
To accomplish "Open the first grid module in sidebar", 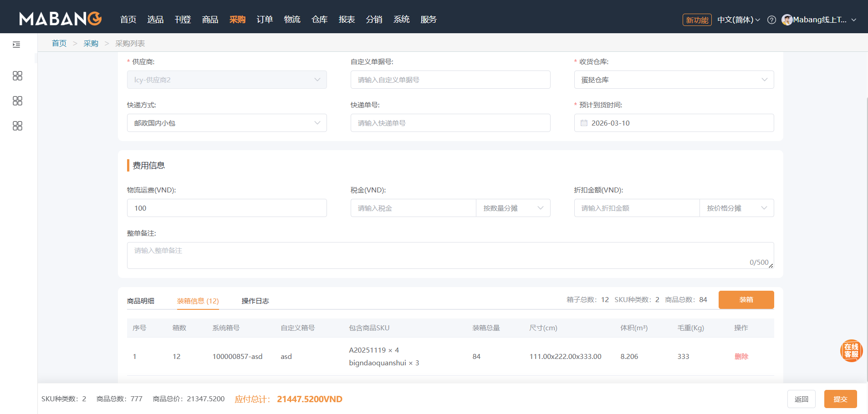I will click(17, 76).
